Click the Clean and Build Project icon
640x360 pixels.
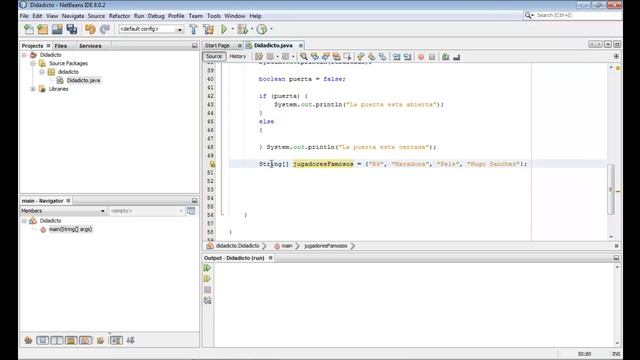point(209,29)
